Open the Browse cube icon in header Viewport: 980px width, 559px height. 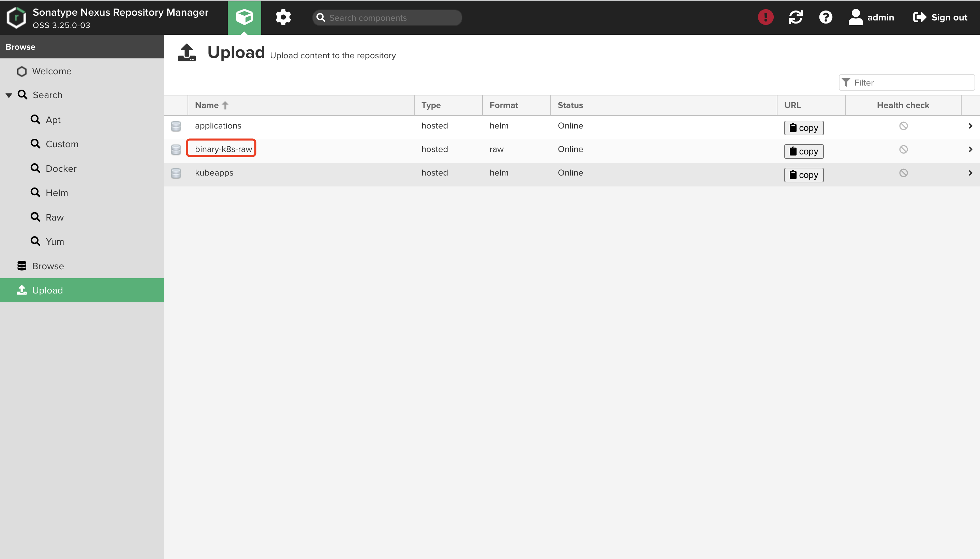click(244, 17)
